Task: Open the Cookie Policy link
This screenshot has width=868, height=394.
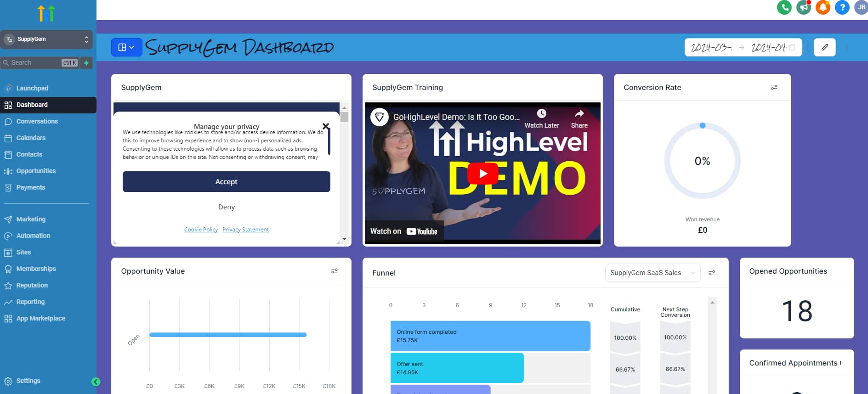Action: 201,230
